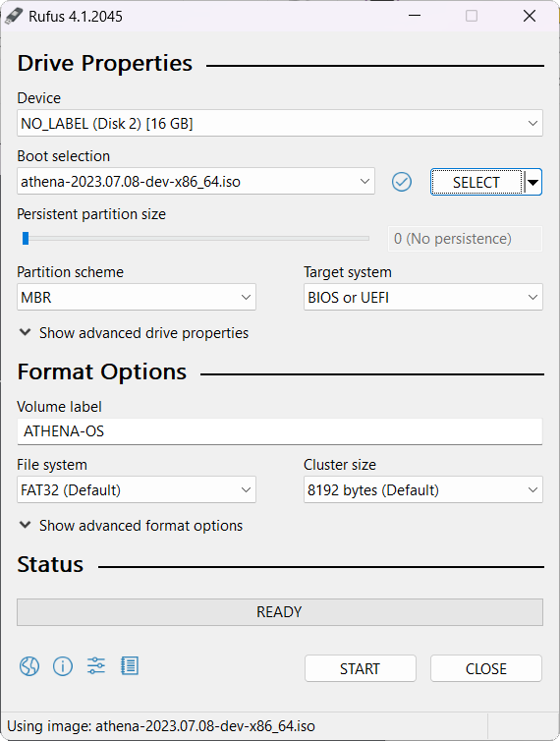Click the checksum checkmark circle icon
This screenshot has width=560, height=741.
pyautogui.click(x=402, y=182)
